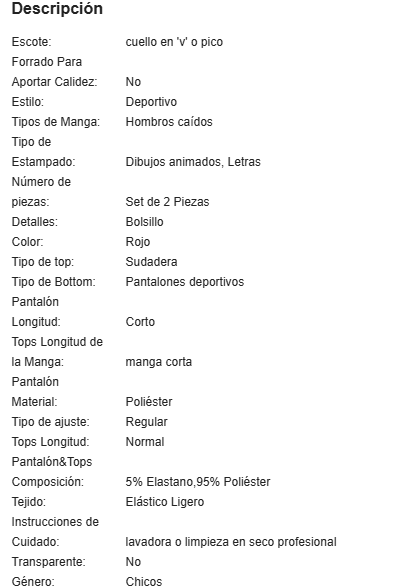The height and width of the screenshot is (588, 404).
Task: Click the manga corta value
Action: pos(159,362)
